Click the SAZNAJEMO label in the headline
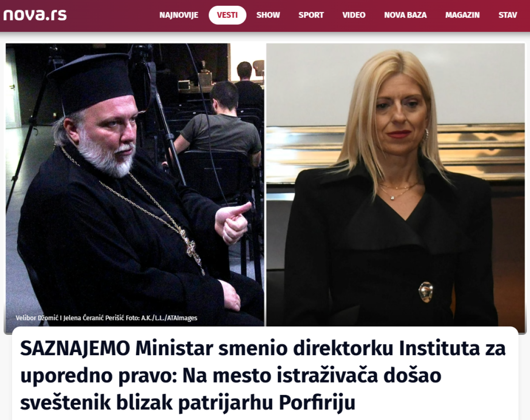This screenshot has height=420, width=530. point(75,349)
